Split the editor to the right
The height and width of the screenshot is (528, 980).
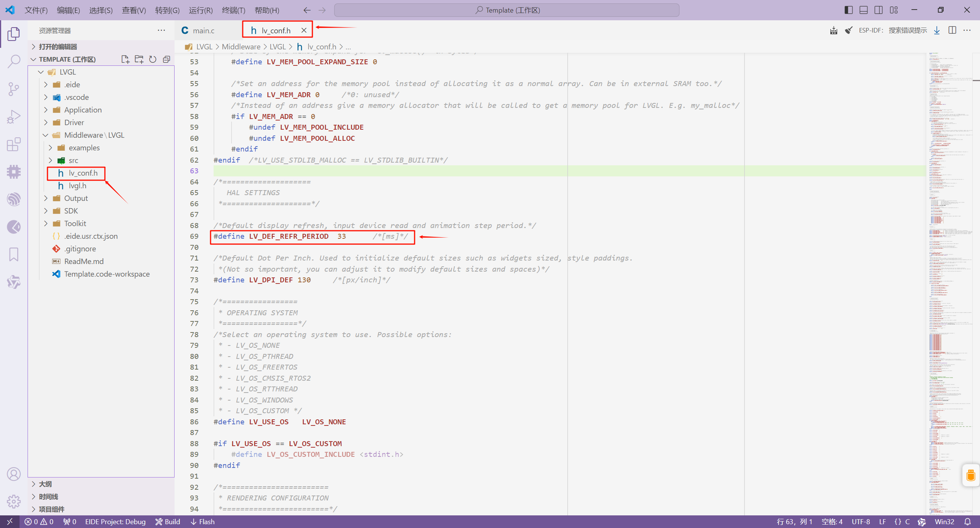952,30
